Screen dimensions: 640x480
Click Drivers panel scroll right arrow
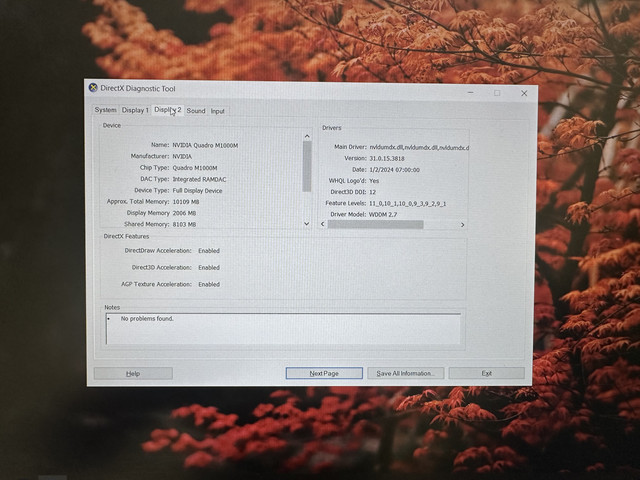(x=462, y=224)
